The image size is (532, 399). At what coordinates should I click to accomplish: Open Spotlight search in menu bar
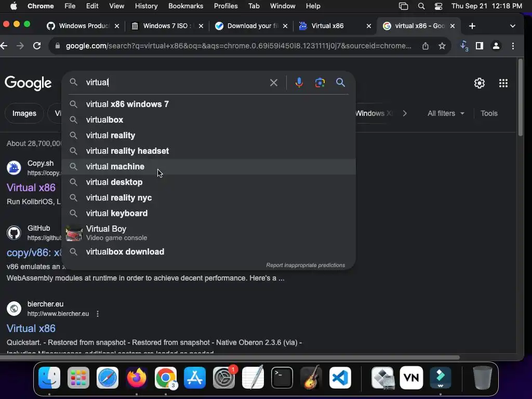coord(421,6)
